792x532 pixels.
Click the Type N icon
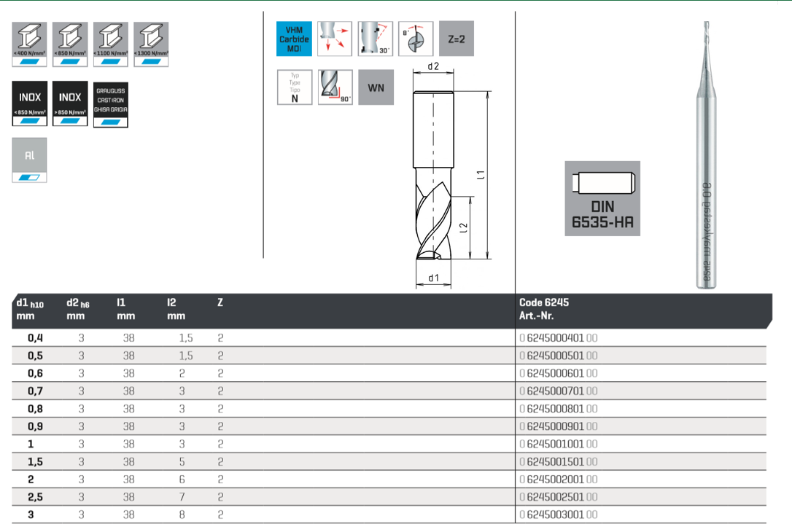point(295,87)
